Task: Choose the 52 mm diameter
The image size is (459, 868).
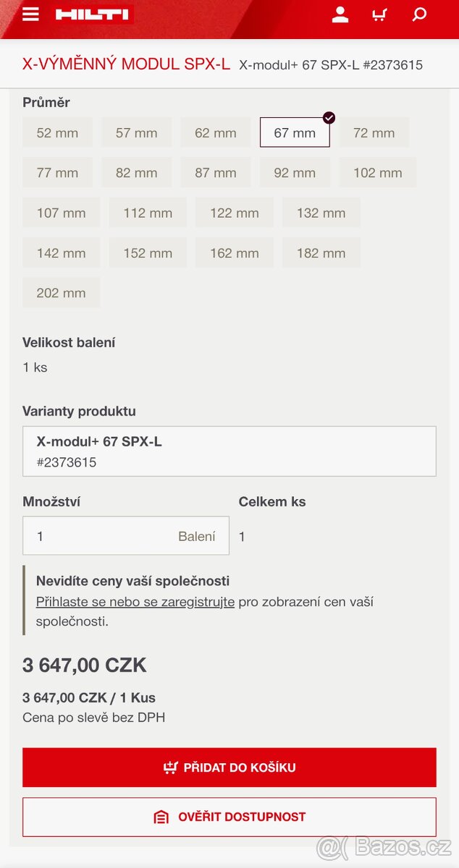Action: (57, 132)
